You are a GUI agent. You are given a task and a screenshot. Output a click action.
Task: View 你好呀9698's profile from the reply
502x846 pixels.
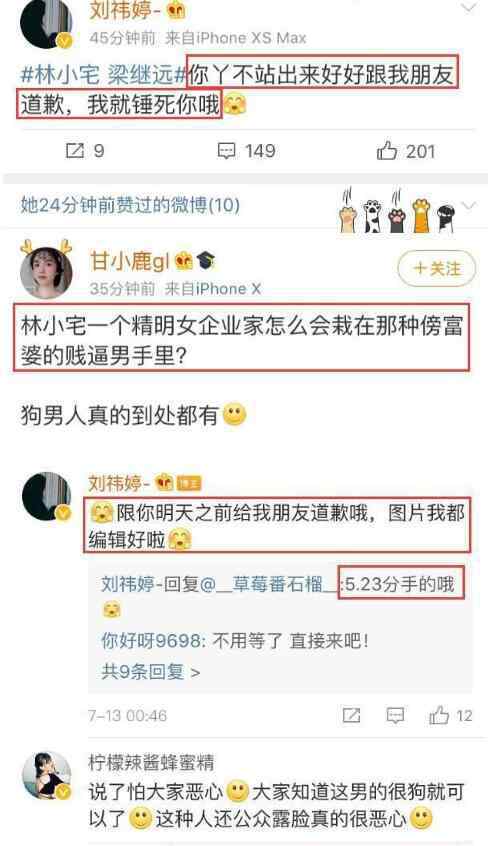151,641
